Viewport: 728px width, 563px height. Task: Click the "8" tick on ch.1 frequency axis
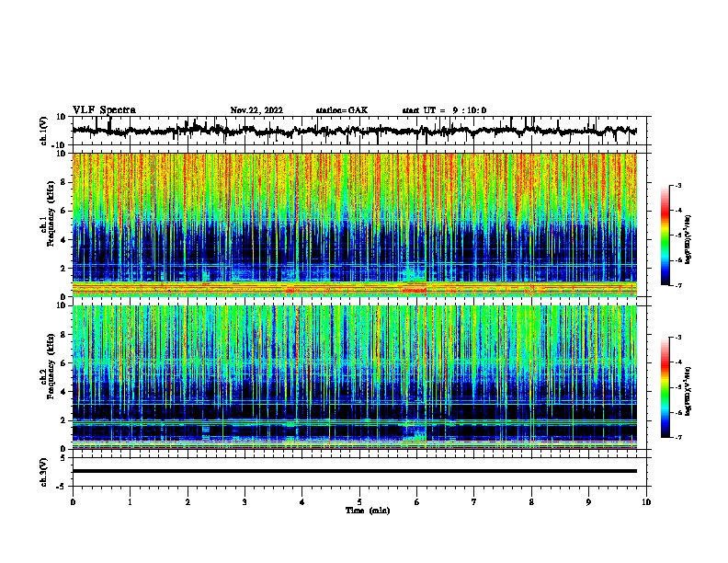(x=63, y=182)
